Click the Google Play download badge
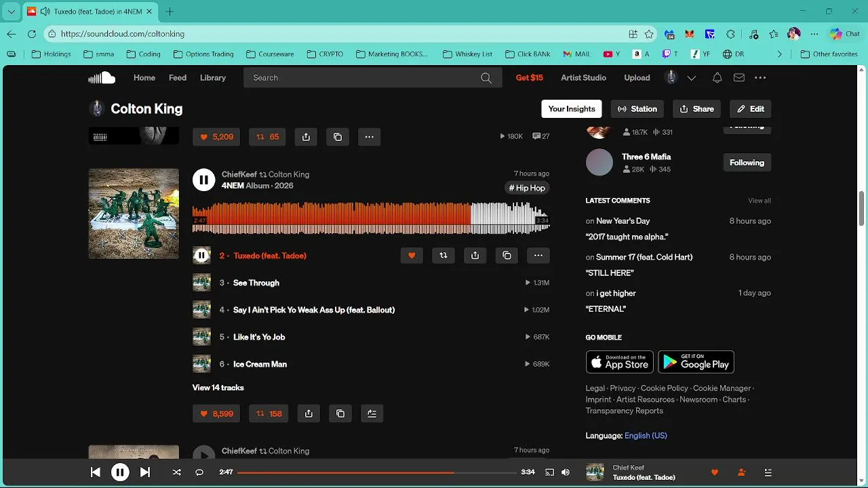Image resolution: width=868 pixels, height=488 pixels. (x=696, y=362)
